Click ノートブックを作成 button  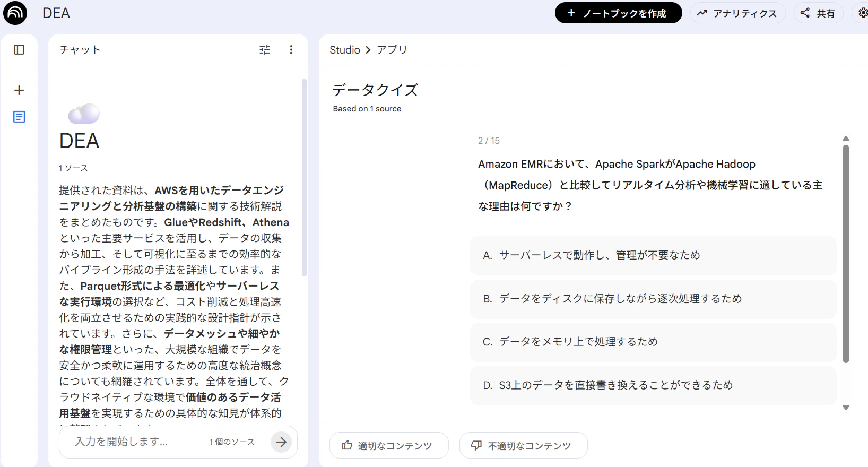click(x=619, y=13)
